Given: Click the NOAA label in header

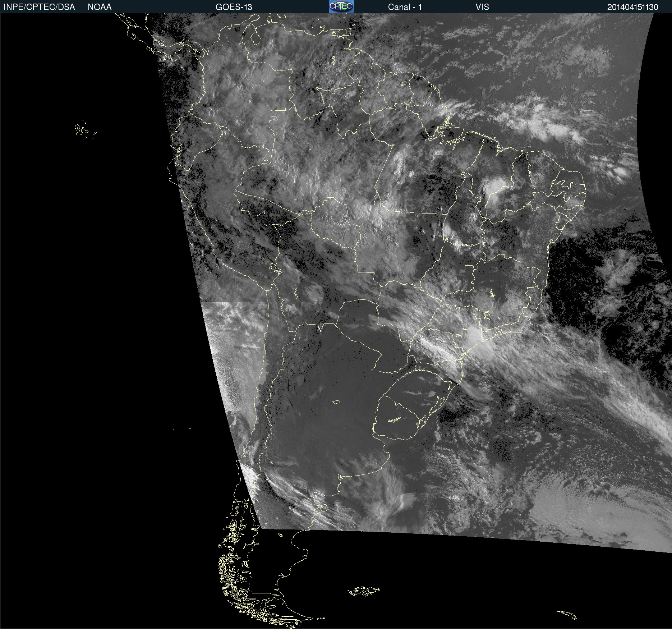Looking at the screenshot, I should click(x=100, y=7).
